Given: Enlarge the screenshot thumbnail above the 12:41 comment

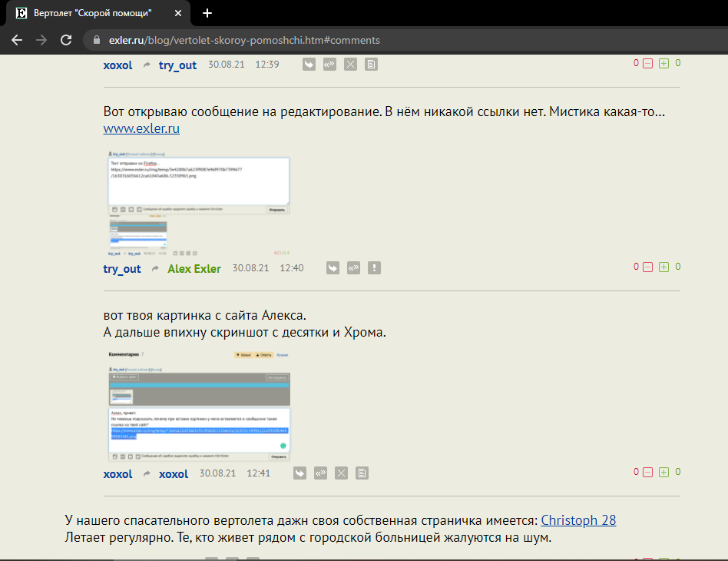Looking at the screenshot, I should (198, 405).
